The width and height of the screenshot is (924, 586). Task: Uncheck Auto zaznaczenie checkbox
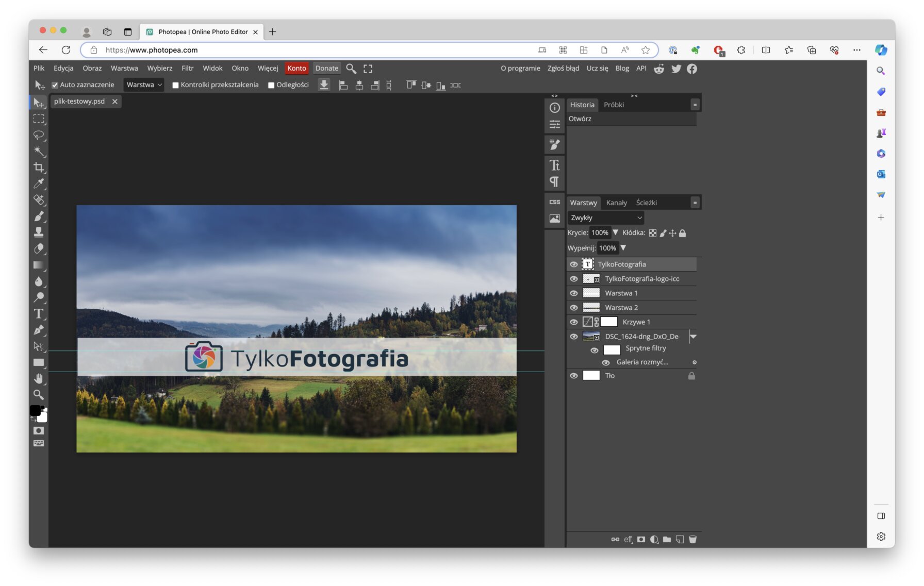pyautogui.click(x=55, y=85)
